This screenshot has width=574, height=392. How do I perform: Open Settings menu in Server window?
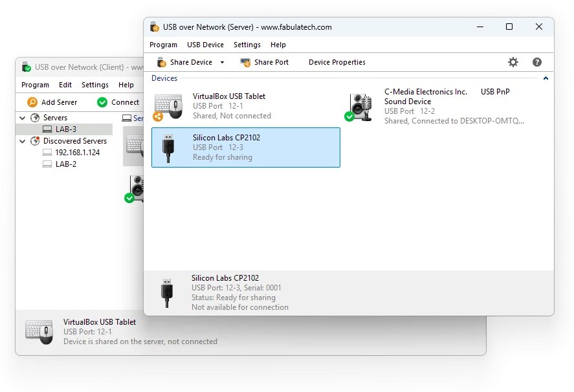coord(247,45)
